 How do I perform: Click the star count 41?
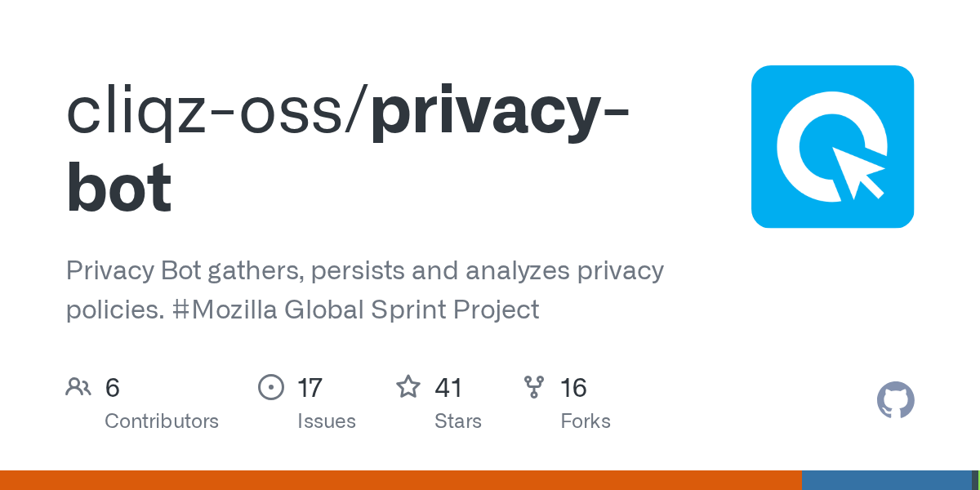(448, 387)
